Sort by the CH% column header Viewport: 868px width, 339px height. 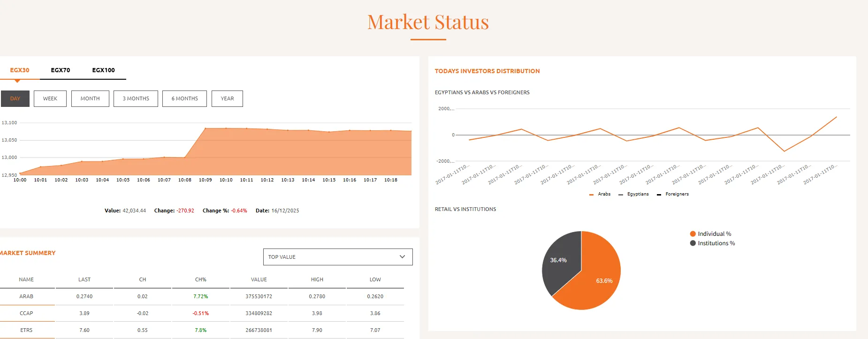pyautogui.click(x=200, y=279)
